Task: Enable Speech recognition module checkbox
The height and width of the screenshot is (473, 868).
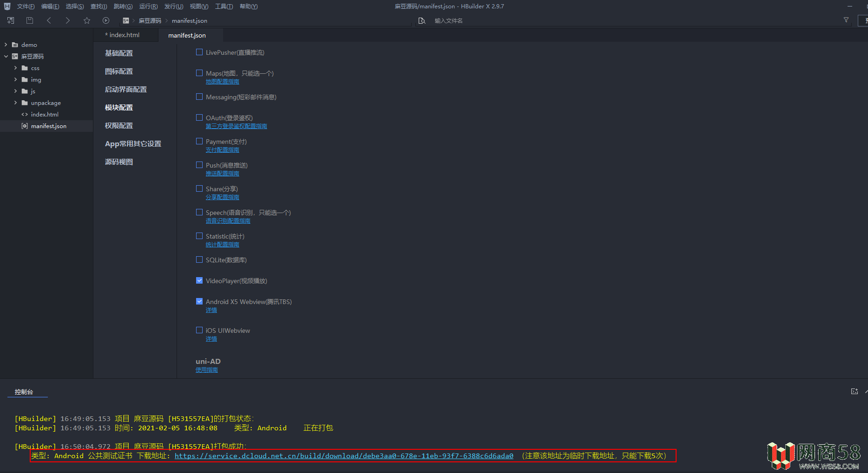Action: tap(199, 212)
